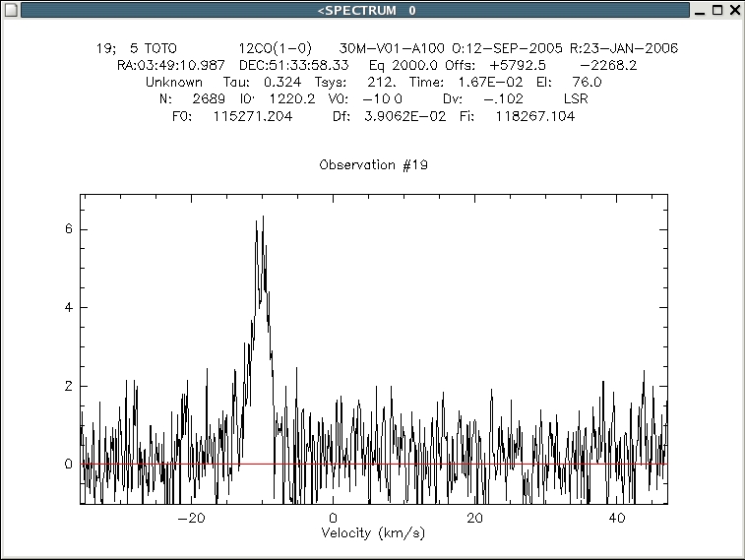Click the 30M-V01-A100 telescope label
Screen dimensions: 745x560
click(x=392, y=48)
